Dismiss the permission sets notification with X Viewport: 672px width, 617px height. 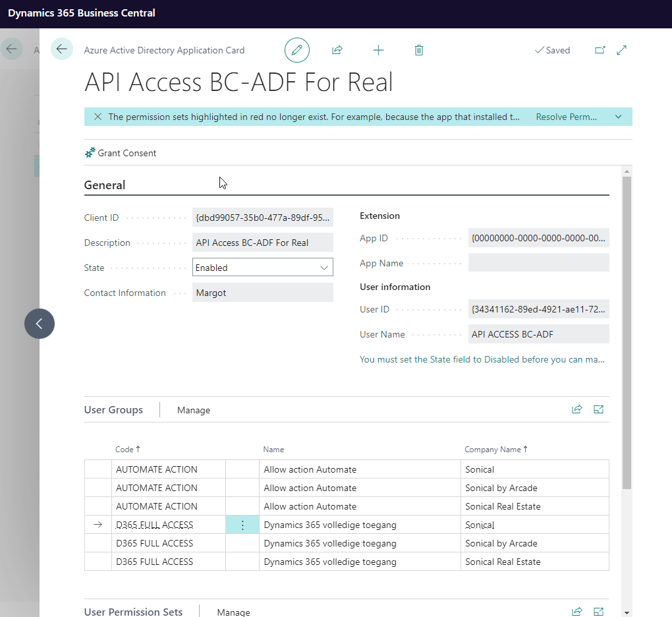click(x=98, y=117)
